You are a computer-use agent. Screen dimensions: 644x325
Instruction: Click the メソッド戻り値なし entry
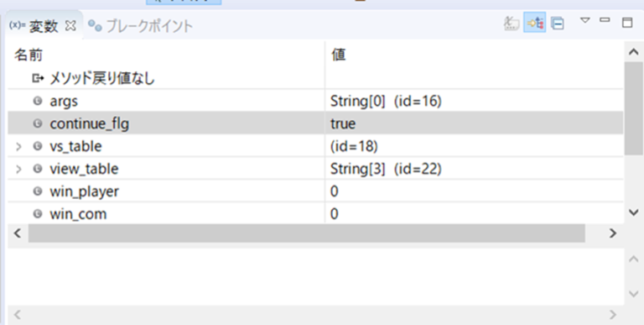click(x=102, y=78)
